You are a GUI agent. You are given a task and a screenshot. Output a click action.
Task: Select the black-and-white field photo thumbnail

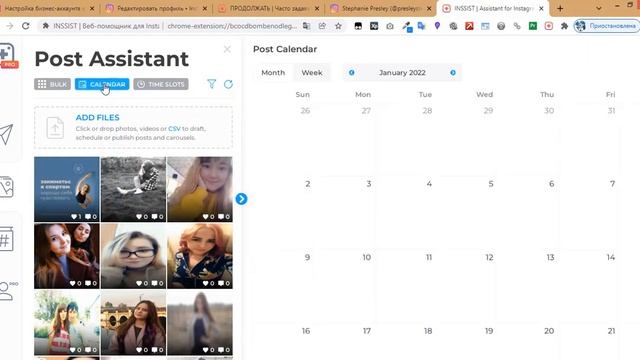click(133, 189)
